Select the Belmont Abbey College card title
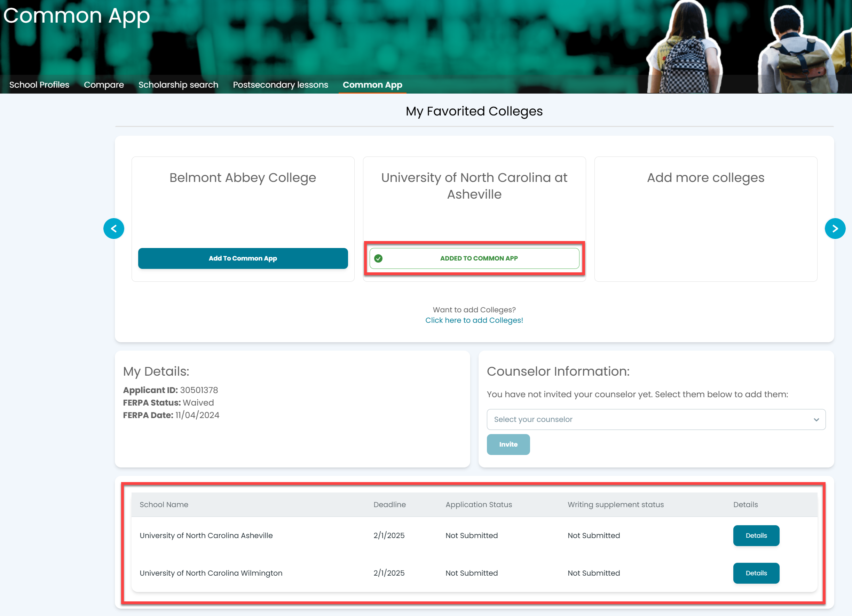Image resolution: width=852 pixels, height=616 pixels. click(243, 177)
